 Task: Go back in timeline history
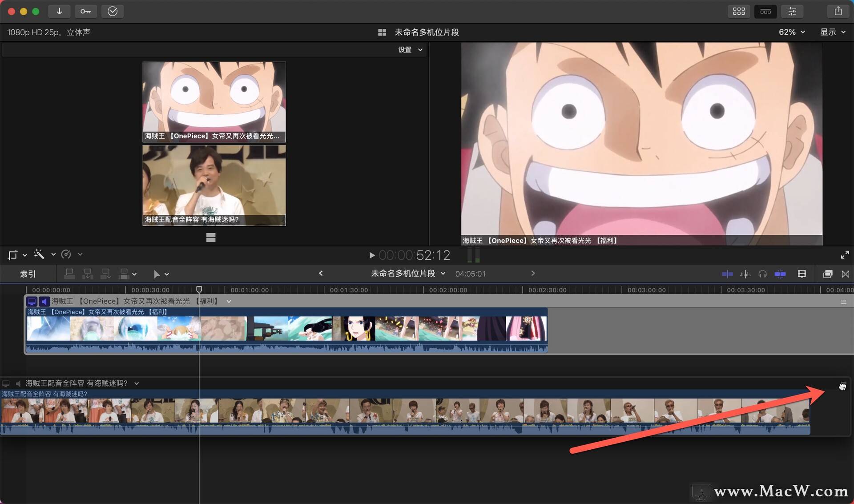[x=321, y=274]
